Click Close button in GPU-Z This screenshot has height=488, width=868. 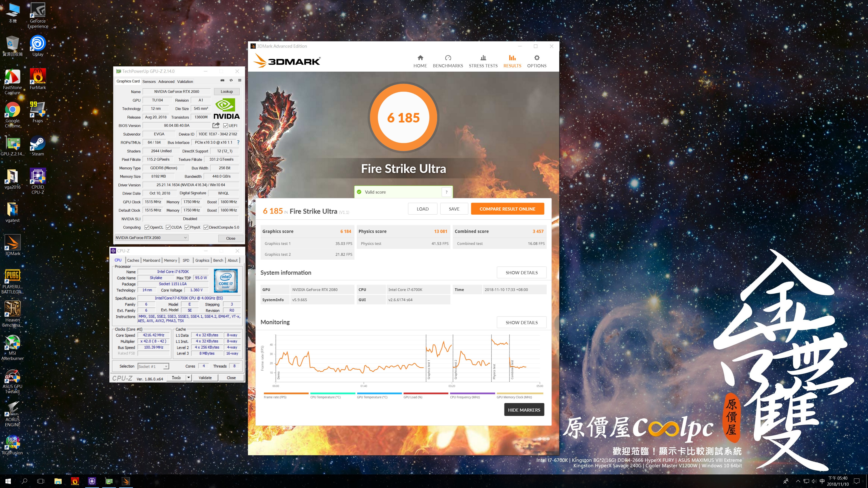pyautogui.click(x=231, y=238)
